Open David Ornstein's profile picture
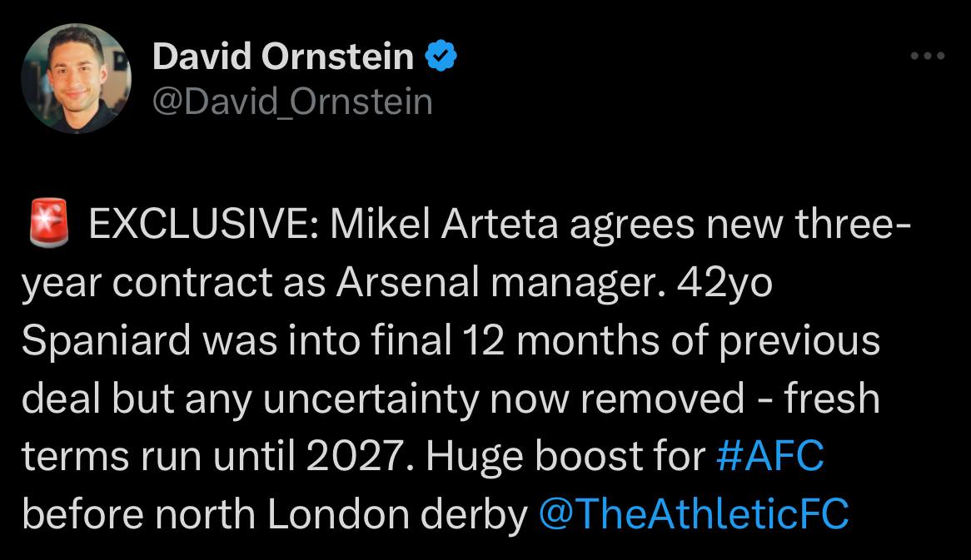971x560 pixels. pos(76,78)
